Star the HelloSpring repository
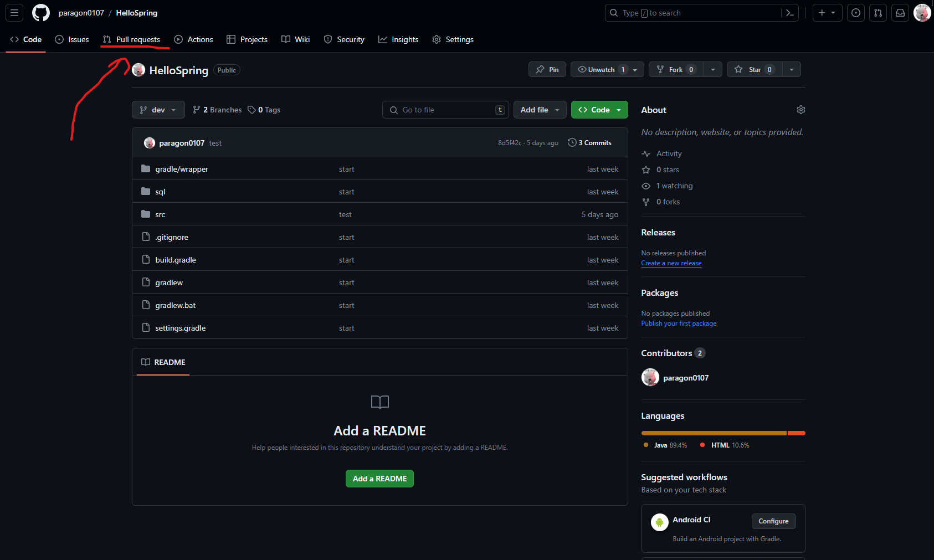 point(754,69)
